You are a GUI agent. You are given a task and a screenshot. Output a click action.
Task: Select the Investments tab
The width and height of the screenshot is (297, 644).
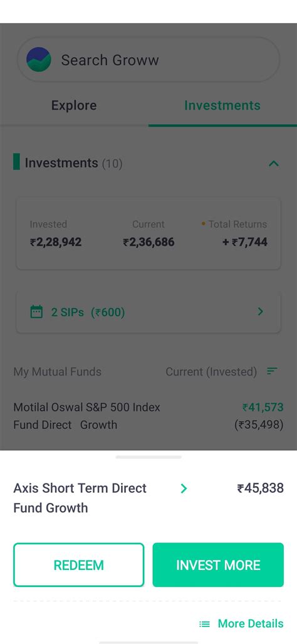(222, 105)
